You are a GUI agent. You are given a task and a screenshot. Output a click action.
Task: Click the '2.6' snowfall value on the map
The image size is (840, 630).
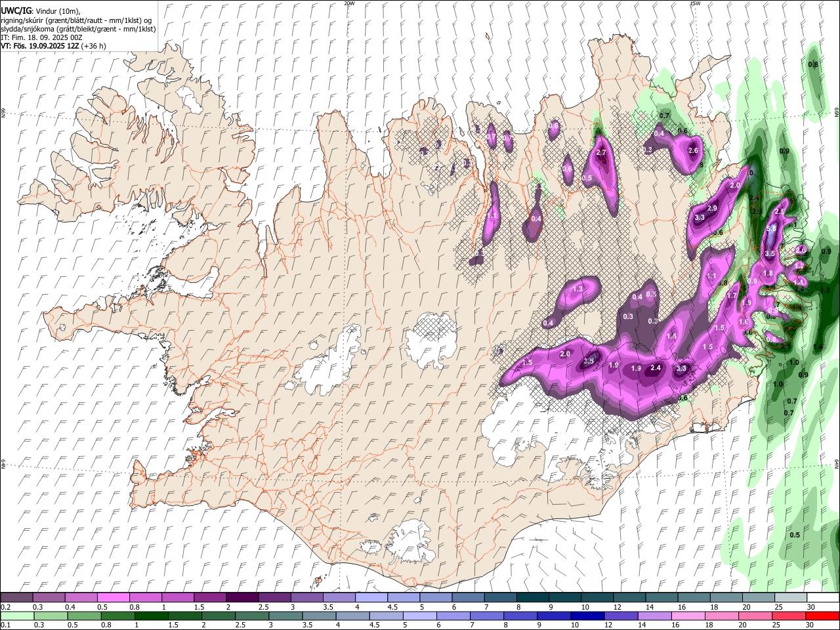(693, 150)
